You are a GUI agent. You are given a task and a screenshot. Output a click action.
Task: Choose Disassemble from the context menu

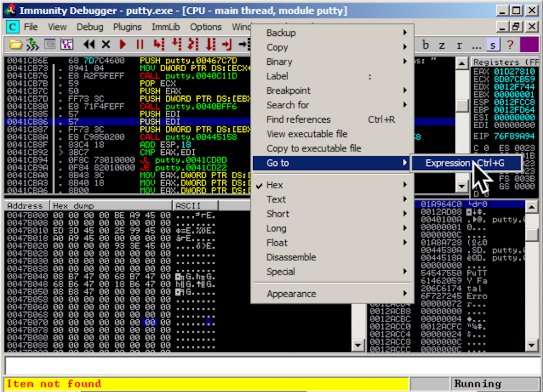[x=291, y=257]
